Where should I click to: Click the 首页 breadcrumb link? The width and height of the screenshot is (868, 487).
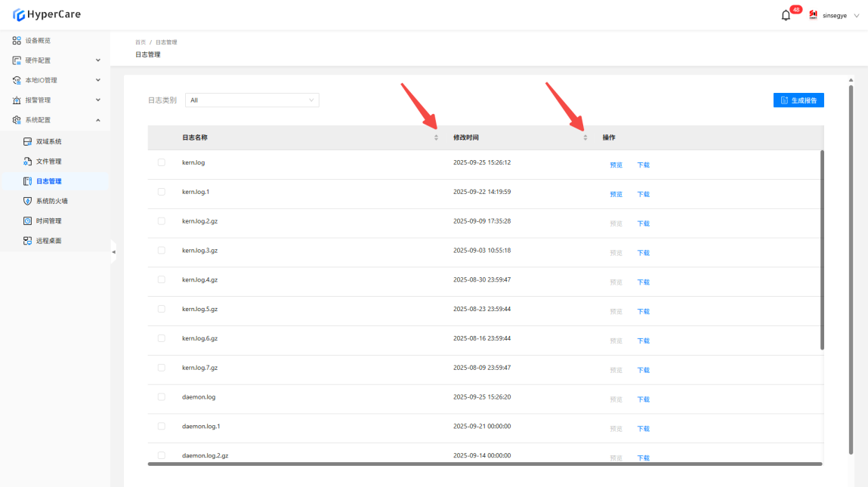[140, 42]
